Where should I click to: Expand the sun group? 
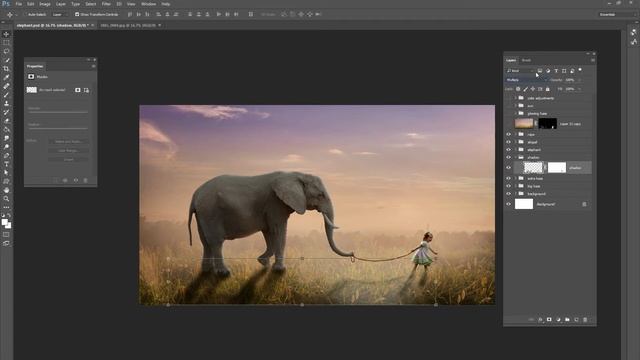pyautogui.click(x=516, y=106)
